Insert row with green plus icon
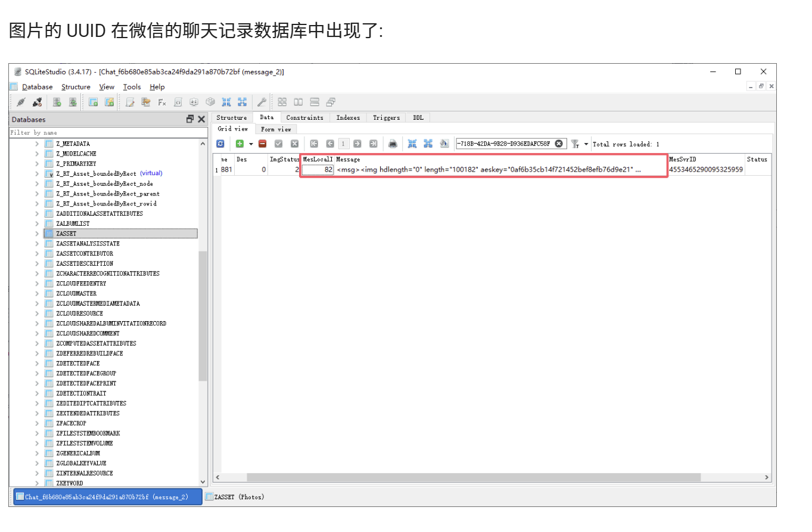 coord(240,144)
